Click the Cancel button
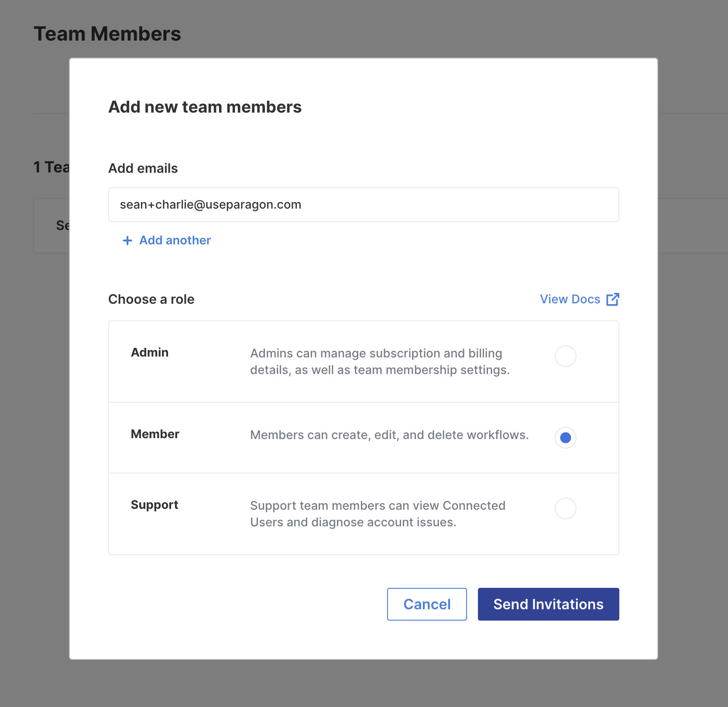The height and width of the screenshot is (707, 728). (427, 604)
